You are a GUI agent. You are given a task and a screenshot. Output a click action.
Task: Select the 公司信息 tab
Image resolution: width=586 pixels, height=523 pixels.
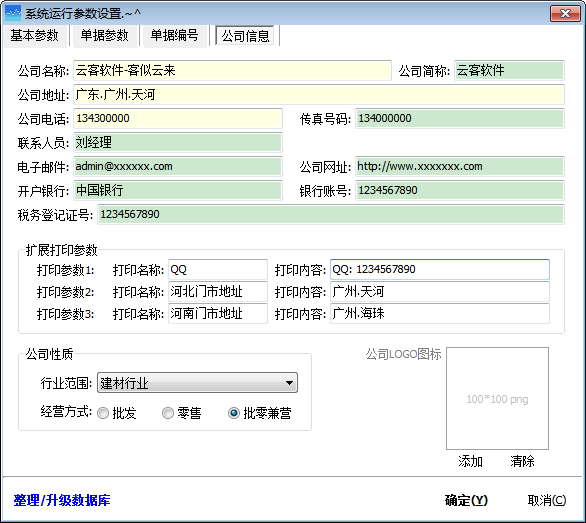[246, 36]
